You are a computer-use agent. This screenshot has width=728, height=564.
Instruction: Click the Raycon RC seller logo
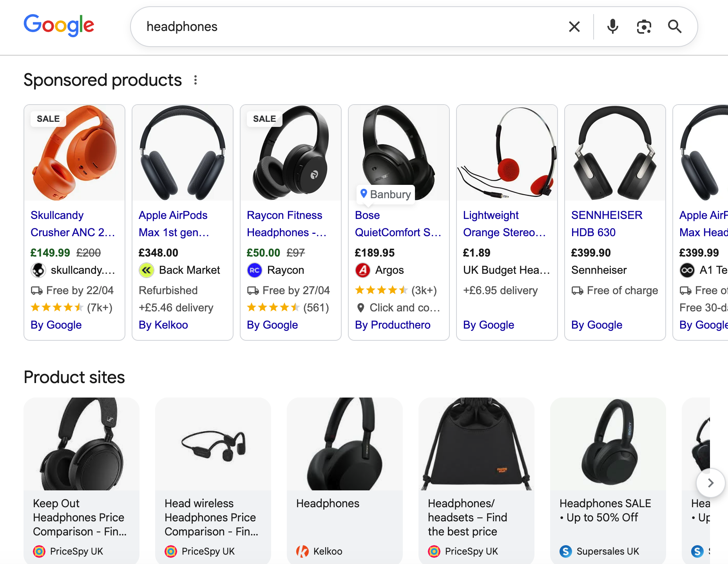(254, 270)
